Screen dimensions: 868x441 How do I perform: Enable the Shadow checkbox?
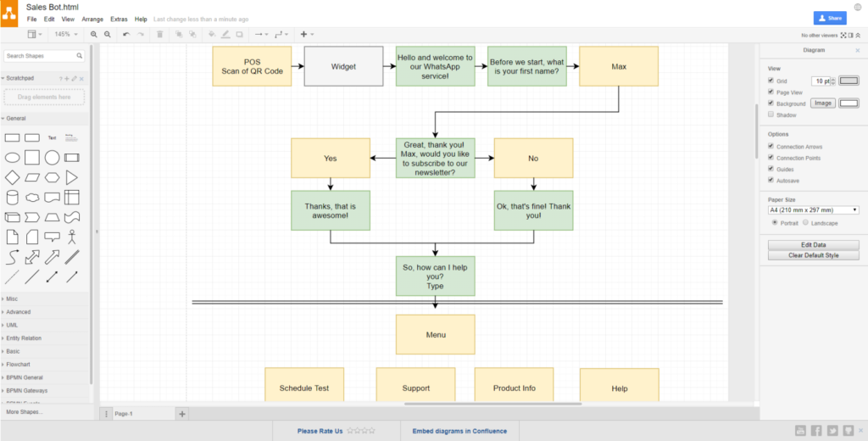(771, 114)
